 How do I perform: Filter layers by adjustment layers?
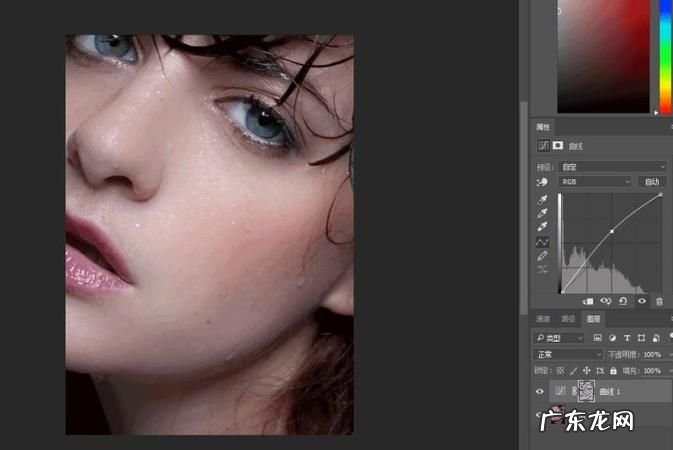[612, 338]
